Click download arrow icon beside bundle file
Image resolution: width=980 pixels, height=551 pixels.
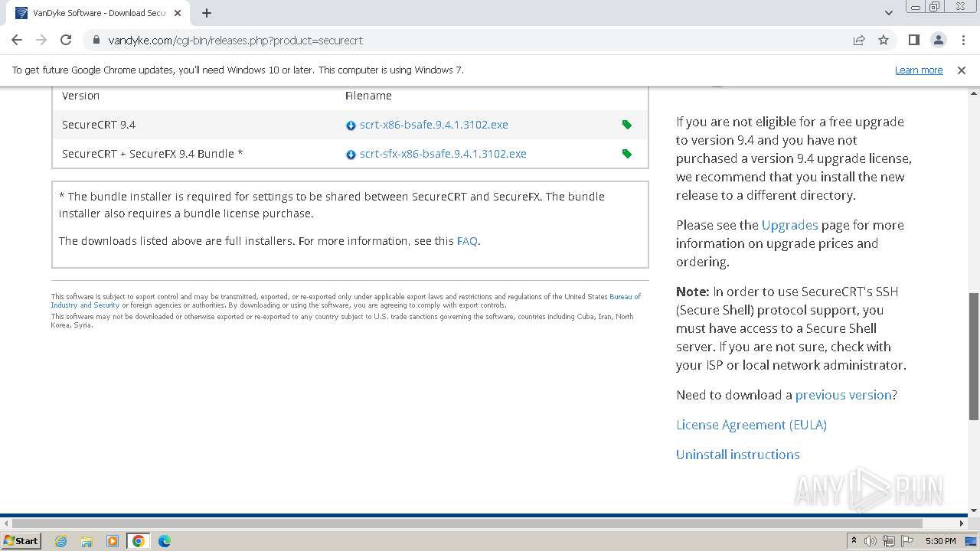(x=351, y=155)
